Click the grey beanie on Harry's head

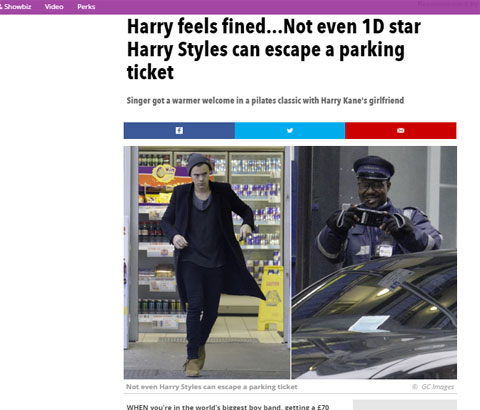(199, 163)
